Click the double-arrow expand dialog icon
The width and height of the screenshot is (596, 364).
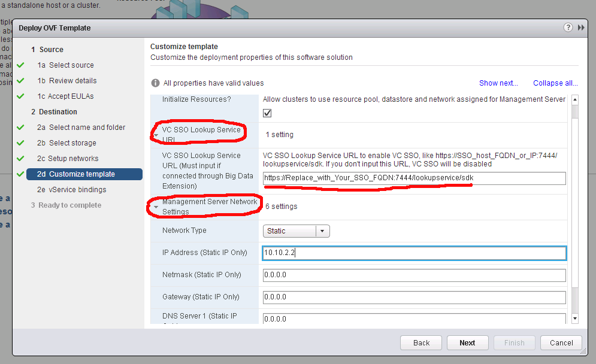(x=581, y=28)
